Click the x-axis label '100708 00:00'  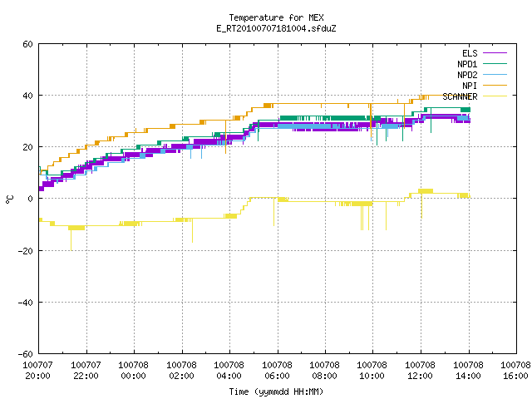point(133,371)
